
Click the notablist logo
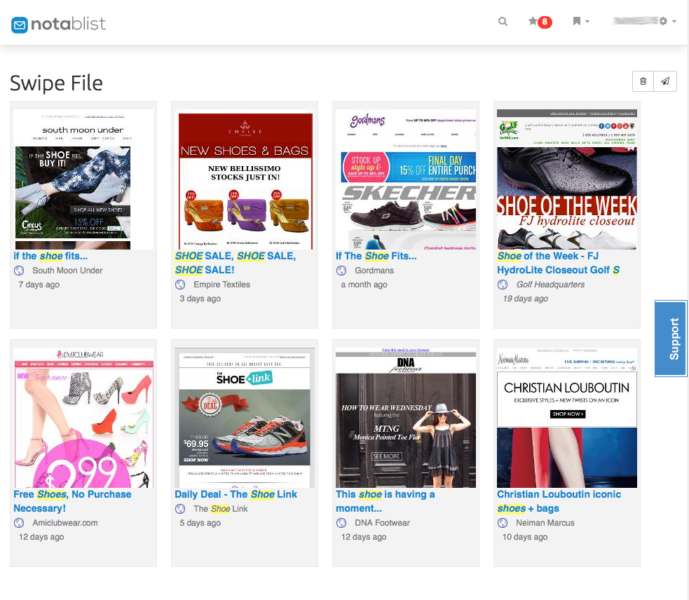coord(58,24)
